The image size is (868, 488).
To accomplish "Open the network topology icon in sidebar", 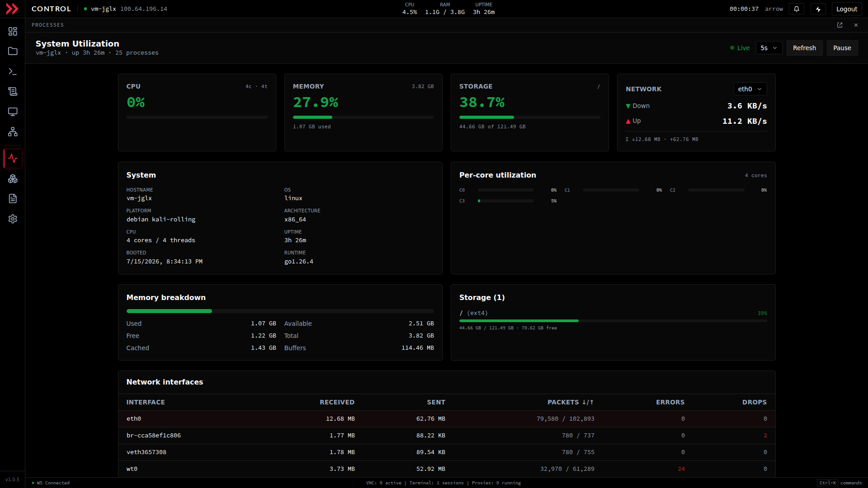I will click(13, 131).
